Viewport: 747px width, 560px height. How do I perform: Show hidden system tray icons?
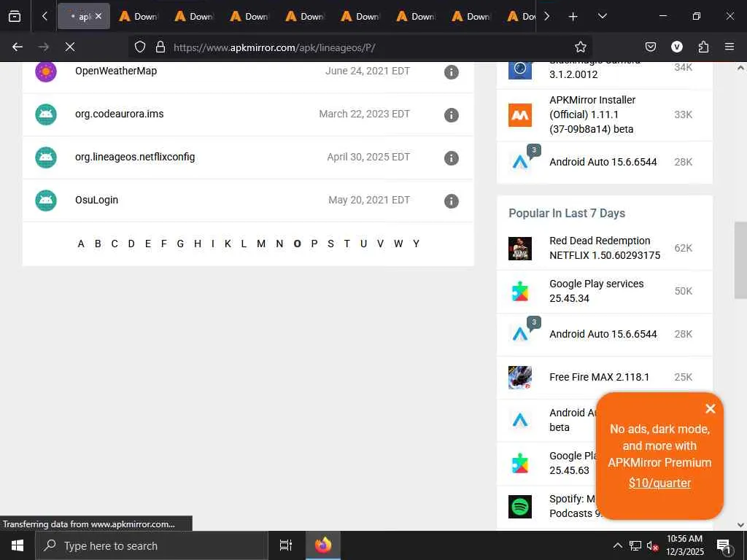point(617,545)
